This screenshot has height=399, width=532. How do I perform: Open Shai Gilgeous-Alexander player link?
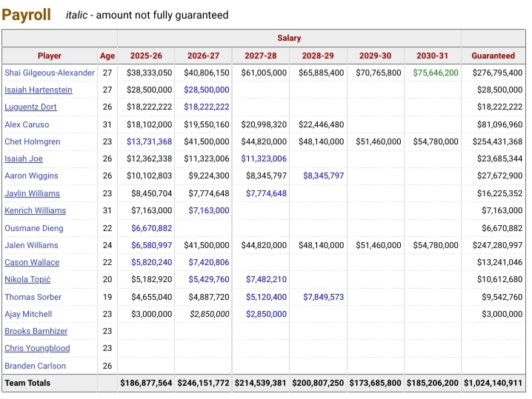pyautogui.click(x=50, y=73)
